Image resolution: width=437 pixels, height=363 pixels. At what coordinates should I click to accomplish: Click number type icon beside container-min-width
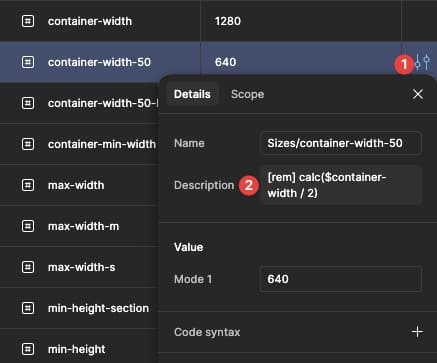pos(28,144)
